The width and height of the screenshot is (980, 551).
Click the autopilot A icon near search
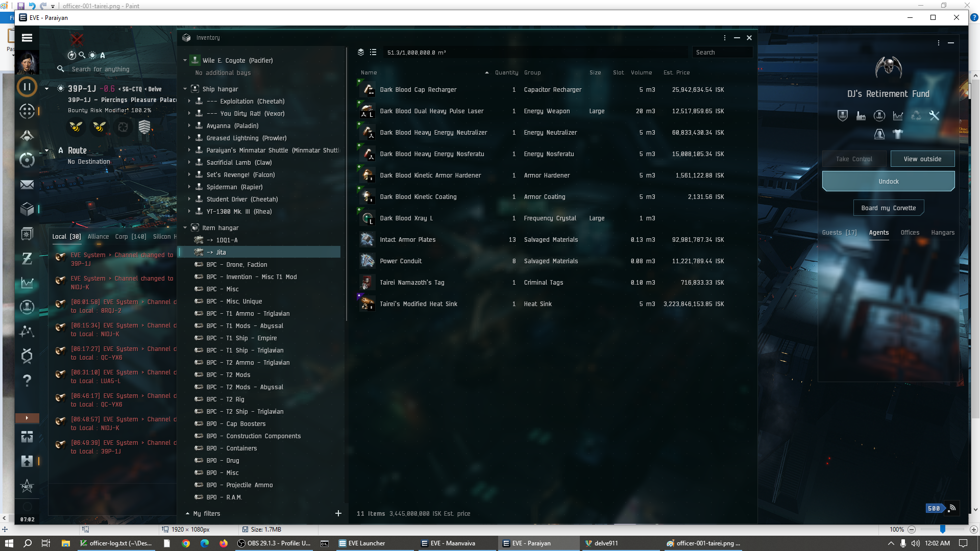pos(103,55)
